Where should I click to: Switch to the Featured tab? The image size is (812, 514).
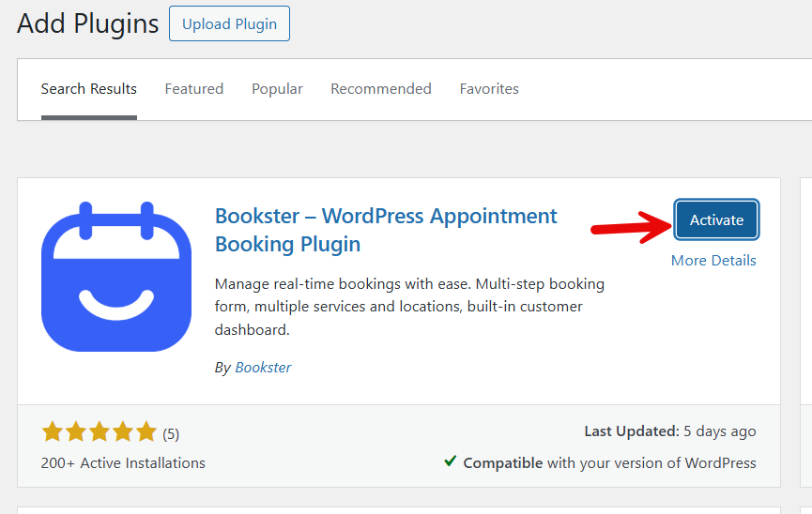(194, 89)
